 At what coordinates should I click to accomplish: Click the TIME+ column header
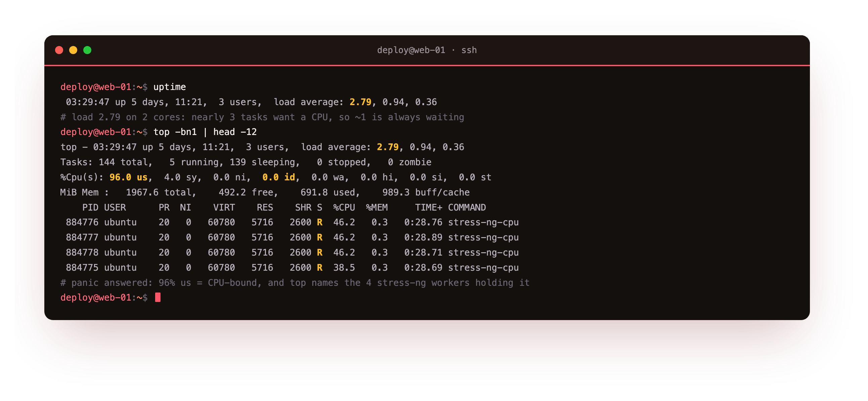pos(428,207)
